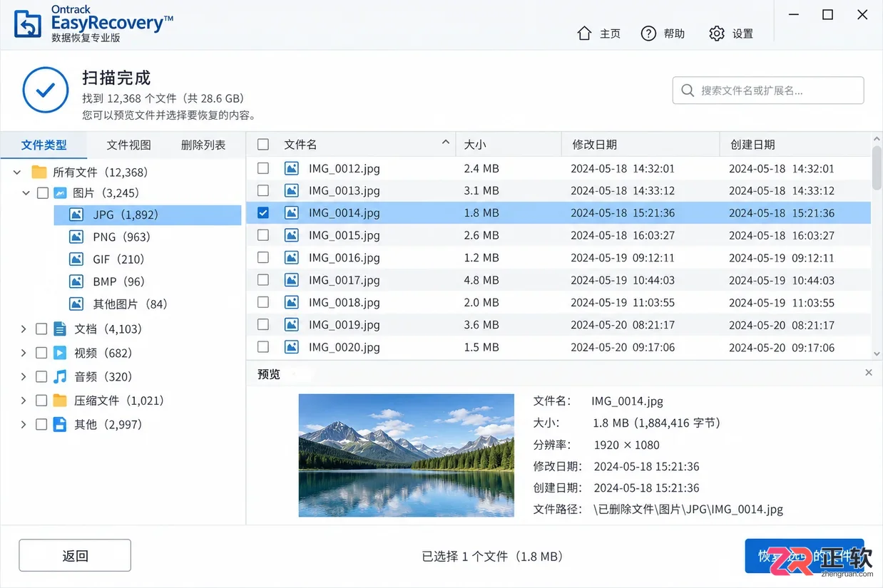Click the 文档 document icon
This screenshot has width=883, height=588.
[x=61, y=329]
